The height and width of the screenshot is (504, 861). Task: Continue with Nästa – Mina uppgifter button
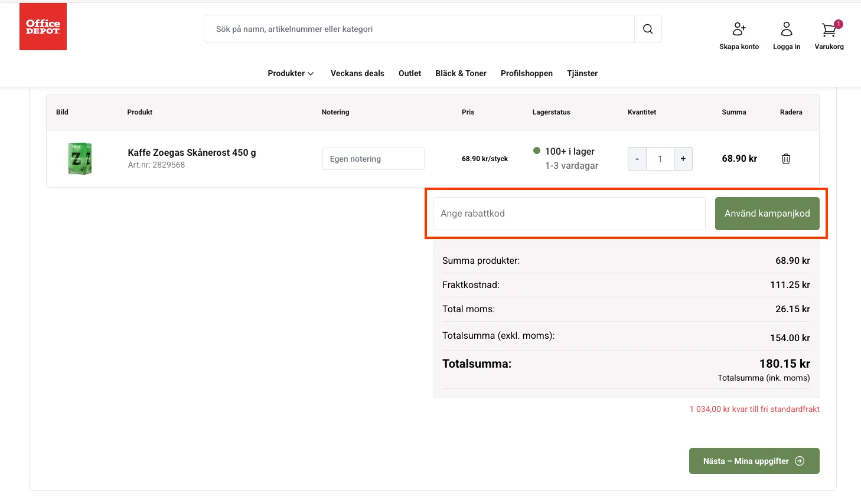click(x=754, y=461)
